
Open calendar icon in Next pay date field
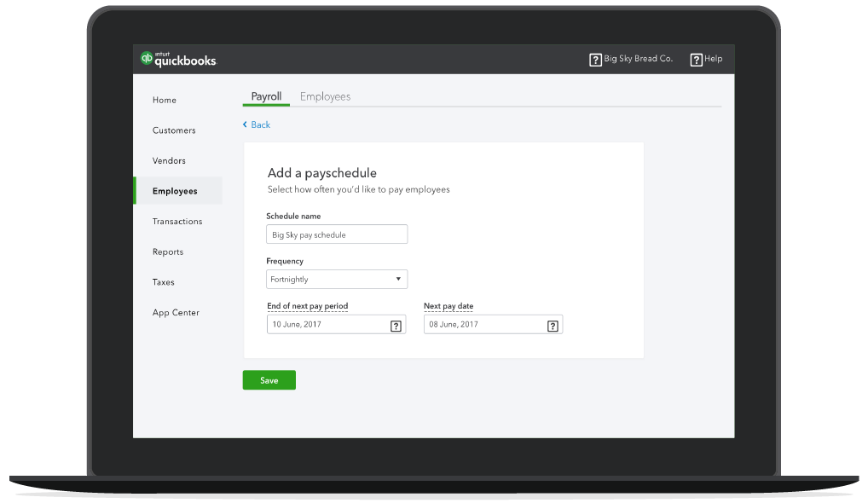coord(552,326)
